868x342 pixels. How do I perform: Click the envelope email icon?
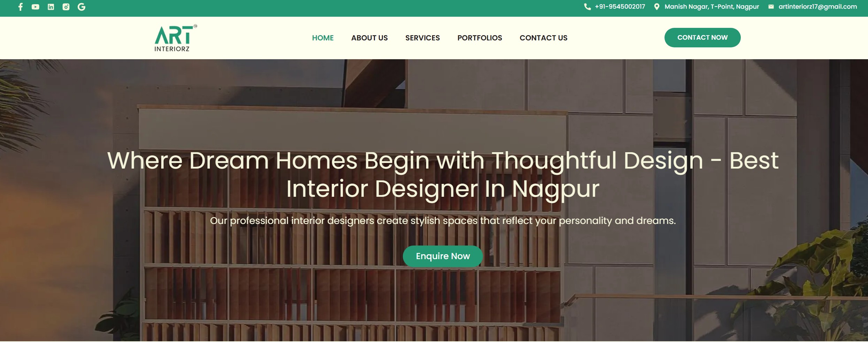click(x=771, y=7)
